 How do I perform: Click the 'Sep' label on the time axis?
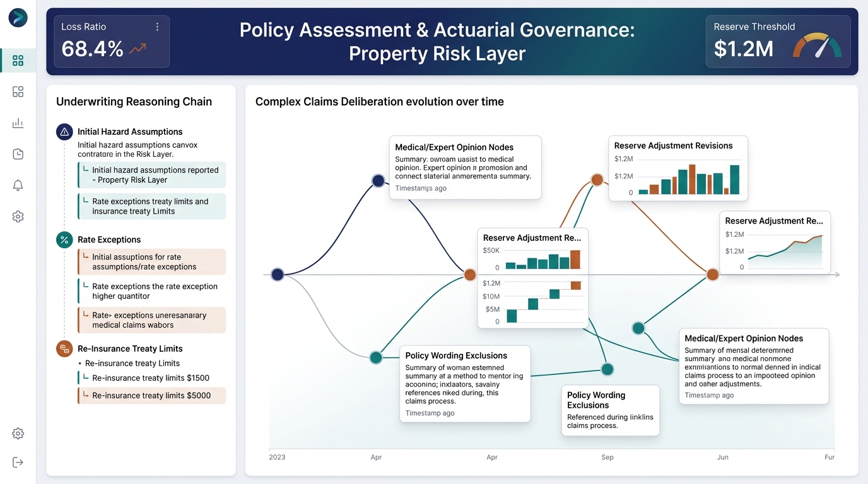point(607,457)
